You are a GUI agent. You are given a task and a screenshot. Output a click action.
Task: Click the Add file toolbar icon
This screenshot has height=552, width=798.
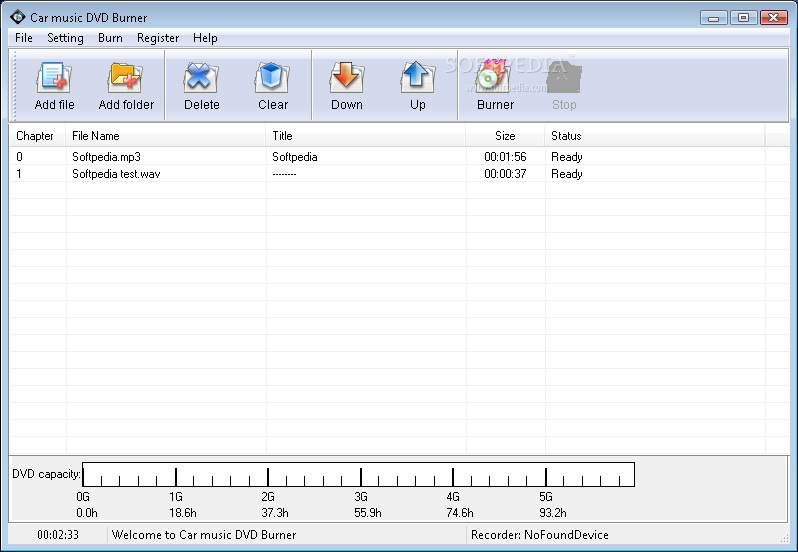pos(54,78)
